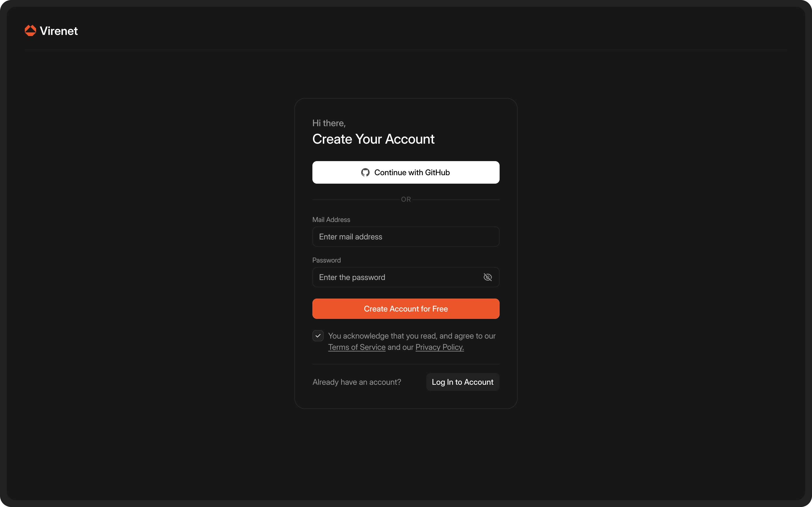Click Create Account for Free button
812x507 pixels.
coord(406,308)
